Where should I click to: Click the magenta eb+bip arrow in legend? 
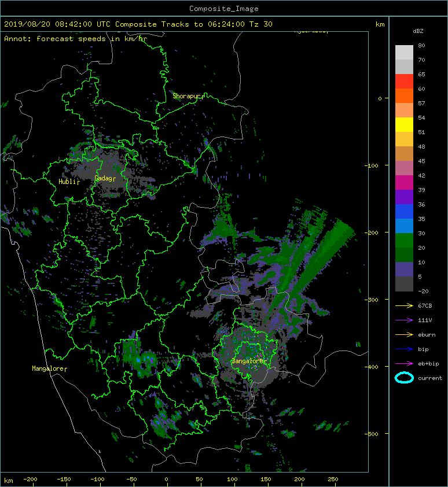pyautogui.click(x=404, y=363)
